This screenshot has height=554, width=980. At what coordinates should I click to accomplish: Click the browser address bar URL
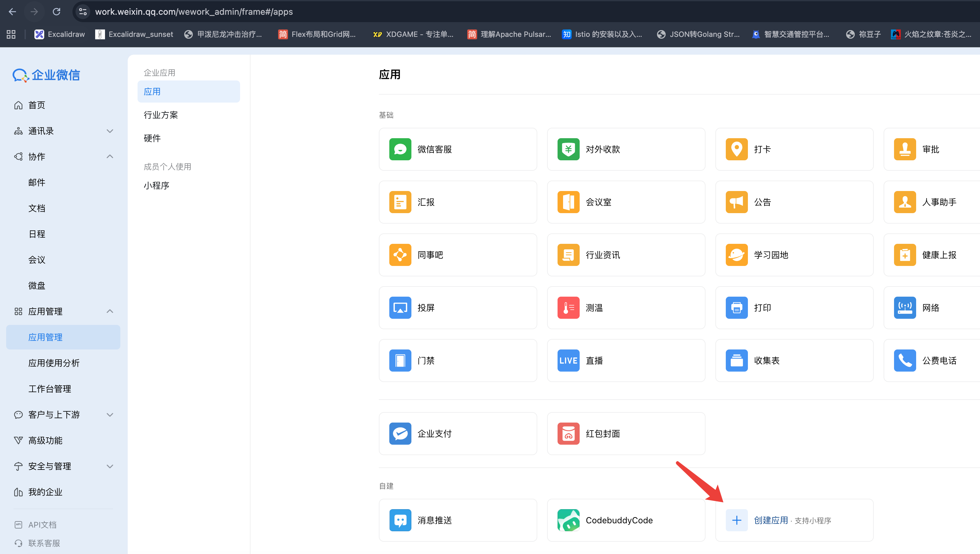194,11
